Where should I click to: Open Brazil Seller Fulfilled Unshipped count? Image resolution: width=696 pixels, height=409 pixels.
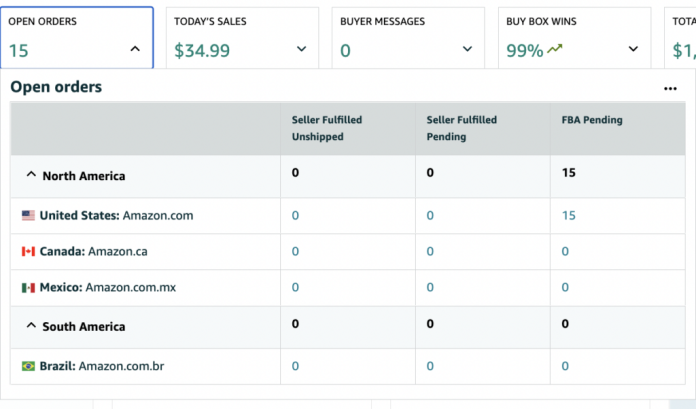pos(295,366)
